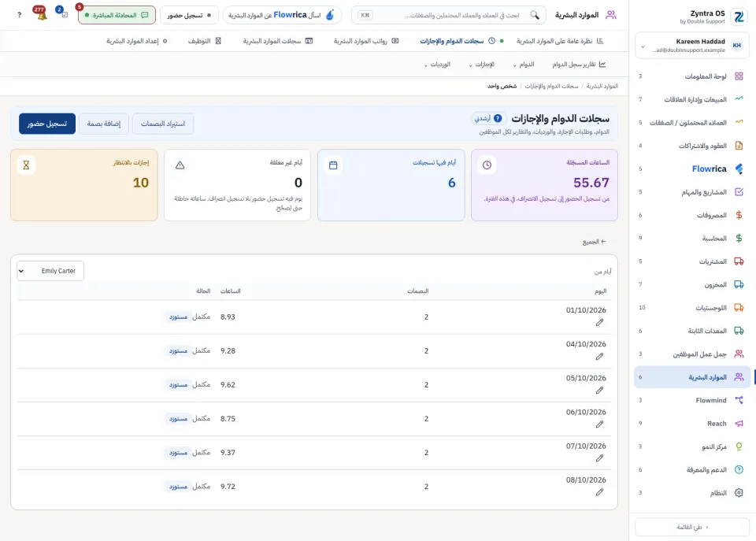This screenshot has height=541, width=756.
Task: Open the Reach megaphone sidebar icon
Action: [739, 424]
